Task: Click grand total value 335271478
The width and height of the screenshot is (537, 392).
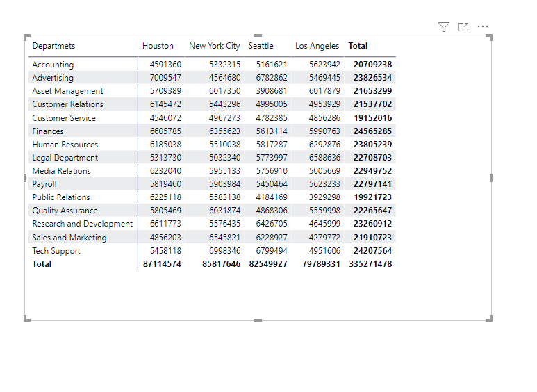Action: tap(370, 264)
